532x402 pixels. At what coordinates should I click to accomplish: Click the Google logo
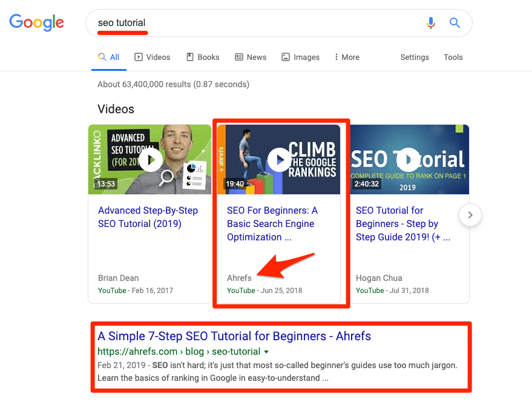36,22
